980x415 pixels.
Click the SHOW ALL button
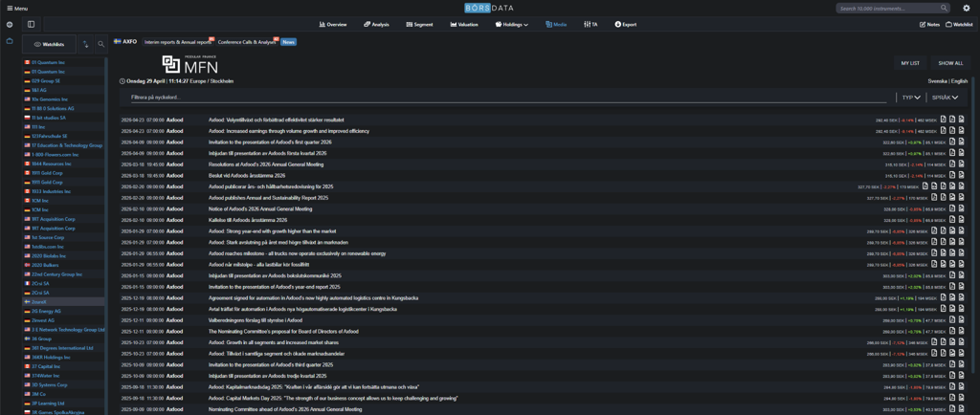[950, 63]
